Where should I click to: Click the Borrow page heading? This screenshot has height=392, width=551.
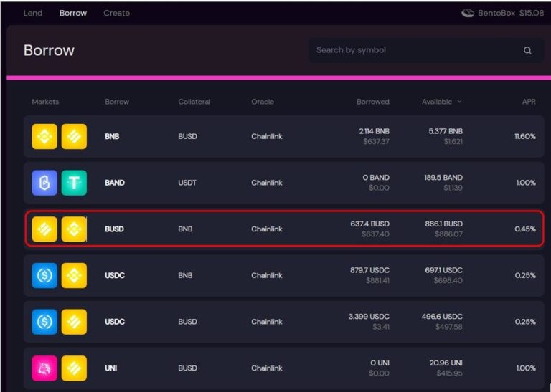tap(49, 51)
